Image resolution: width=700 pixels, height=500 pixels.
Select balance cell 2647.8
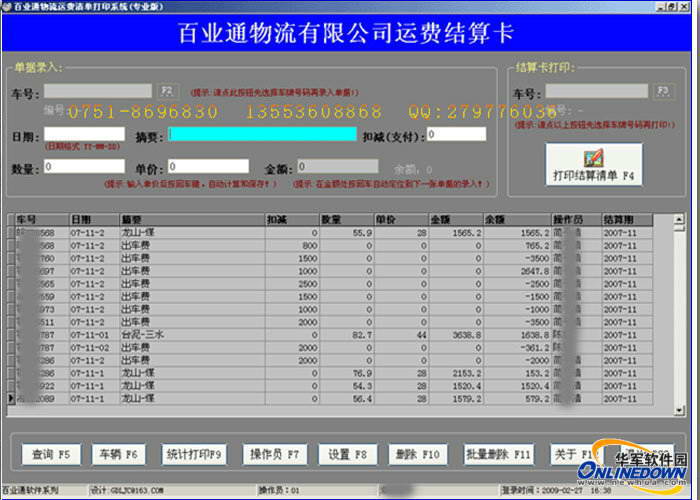click(518, 271)
